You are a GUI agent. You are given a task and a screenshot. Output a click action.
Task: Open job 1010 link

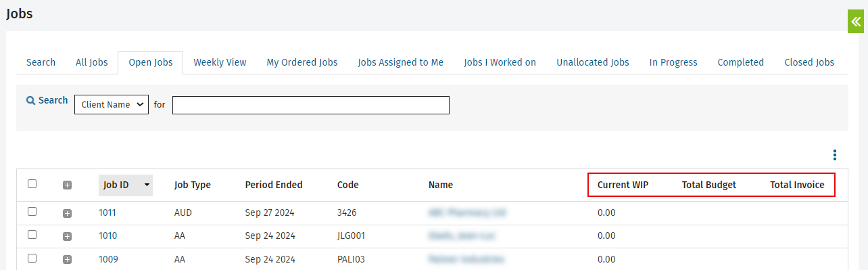pyautogui.click(x=107, y=235)
